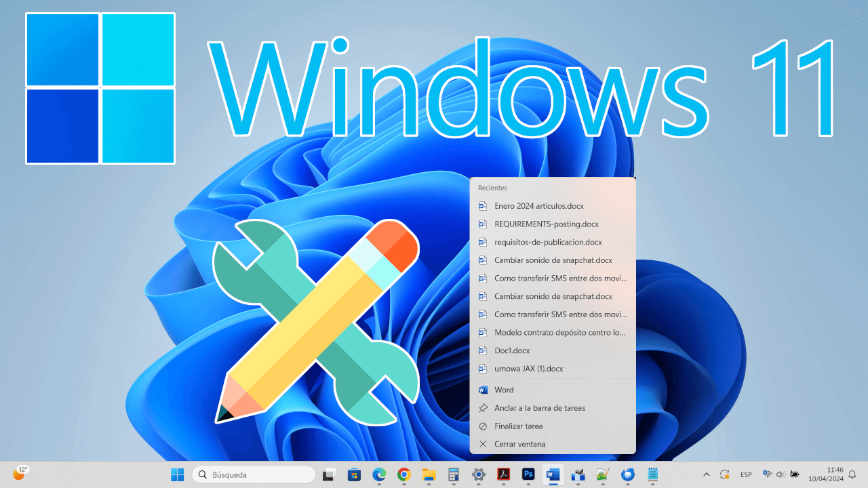Open Task View from the taskbar
The width and height of the screenshot is (868, 488).
click(329, 474)
